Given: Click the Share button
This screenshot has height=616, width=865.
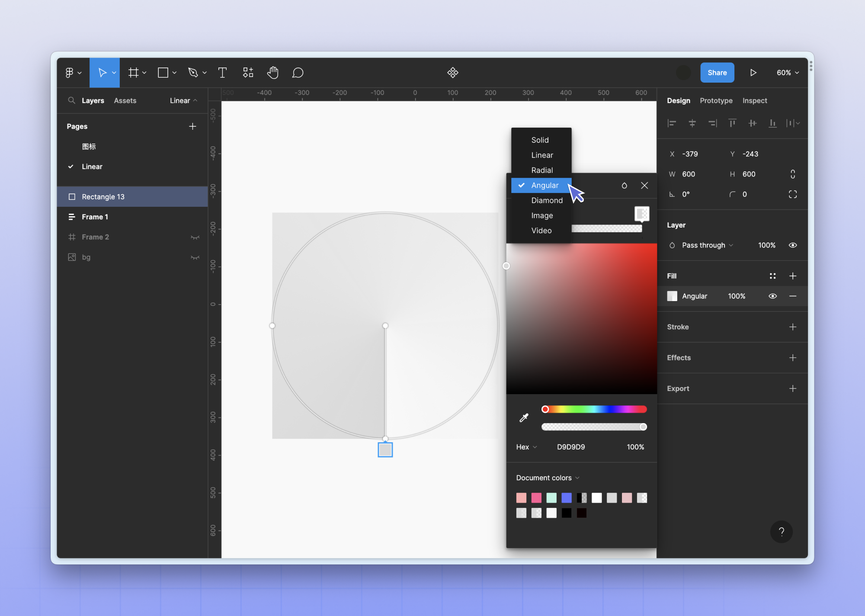Looking at the screenshot, I should point(717,73).
